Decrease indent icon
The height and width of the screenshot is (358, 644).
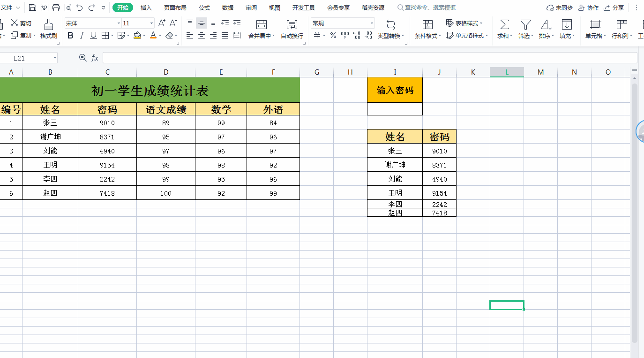pos(225,23)
